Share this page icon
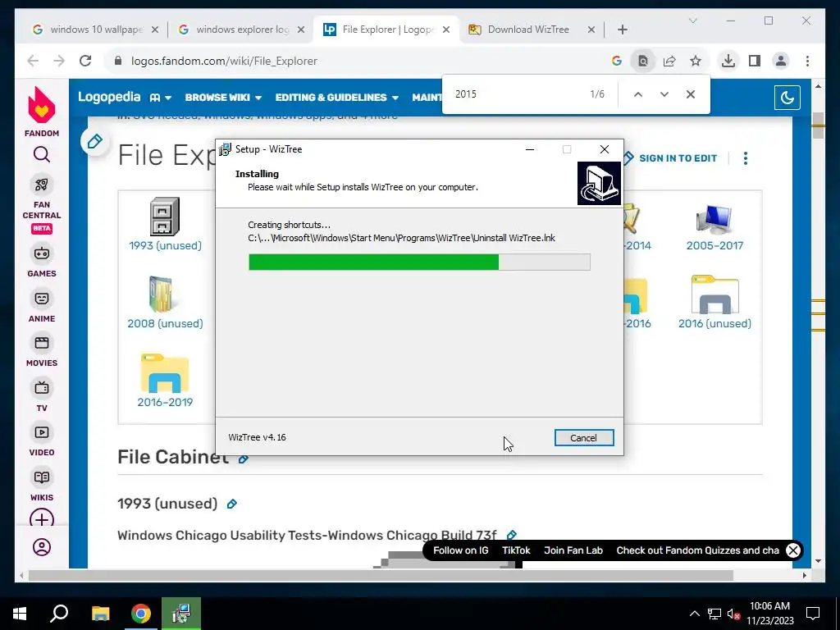The width and height of the screenshot is (840, 630). click(669, 61)
